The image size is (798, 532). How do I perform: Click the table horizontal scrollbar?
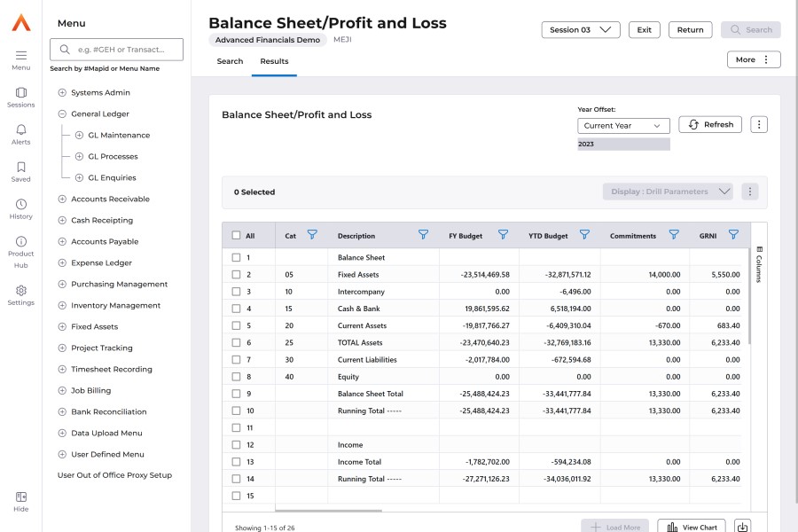pos(328,510)
